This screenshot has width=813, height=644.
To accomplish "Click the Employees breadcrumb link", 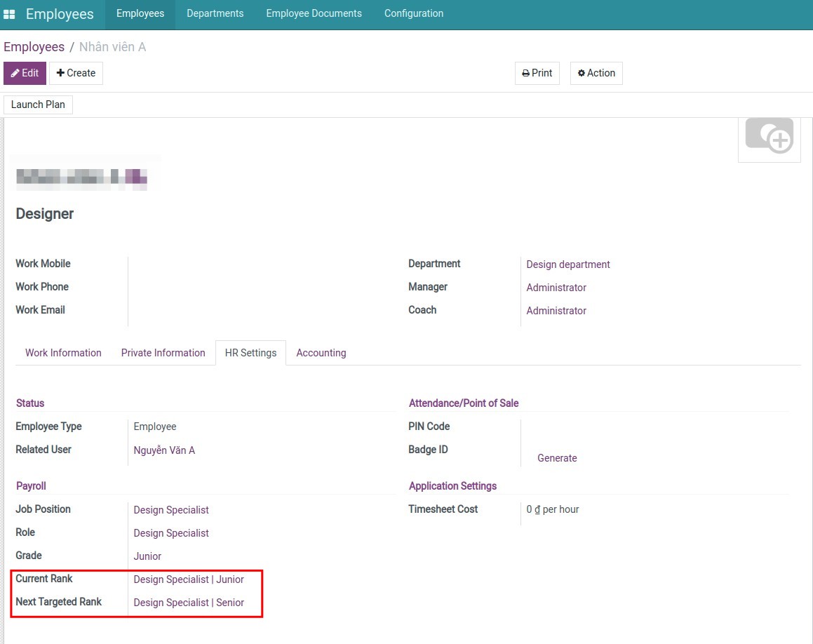I will [34, 46].
